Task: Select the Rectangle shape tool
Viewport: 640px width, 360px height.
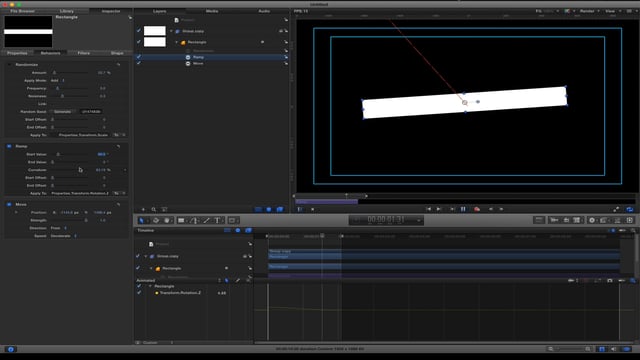Action: point(181,220)
